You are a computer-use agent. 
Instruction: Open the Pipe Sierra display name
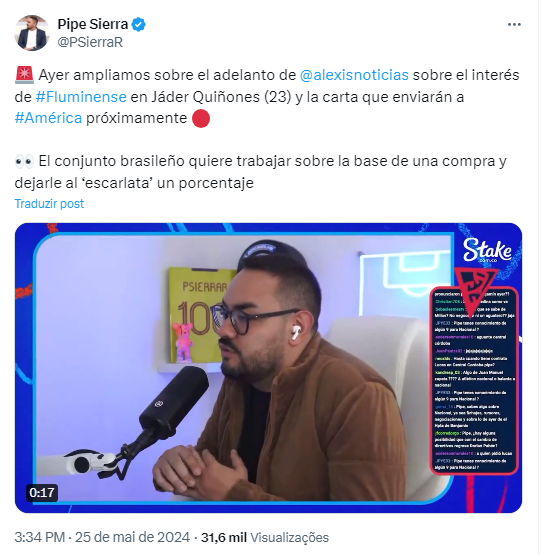pos(93,24)
